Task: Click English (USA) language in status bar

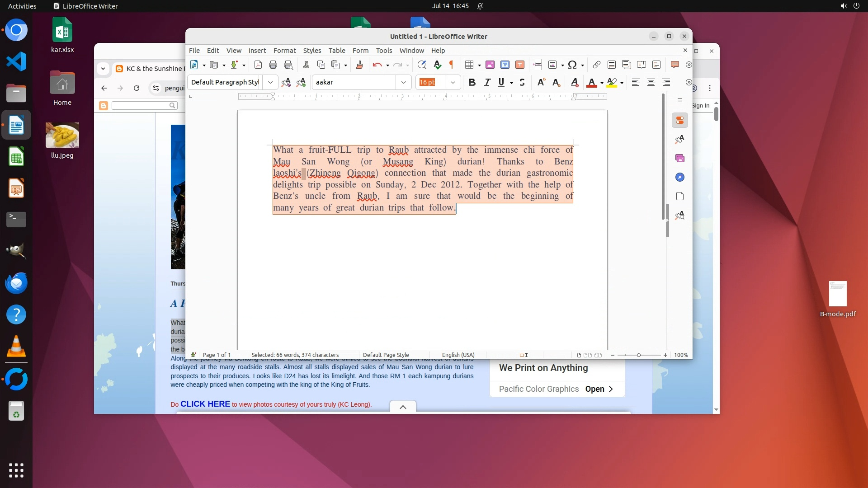Action: 458,355
